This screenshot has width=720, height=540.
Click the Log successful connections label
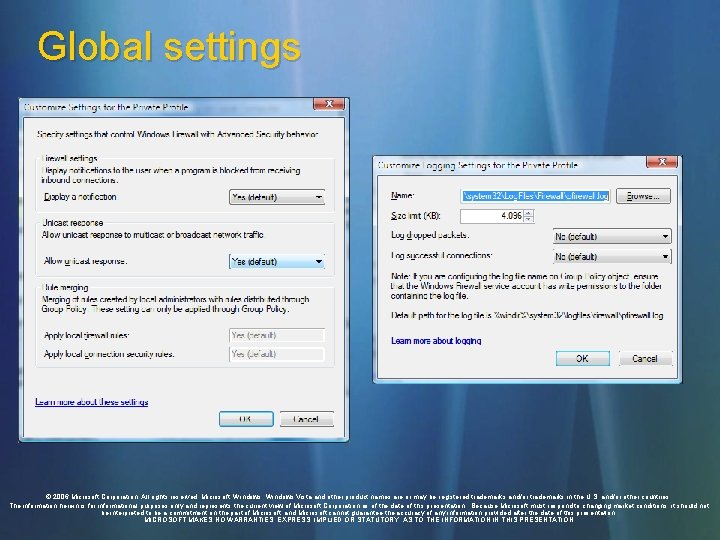pyautogui.click(x=441, y=255)
